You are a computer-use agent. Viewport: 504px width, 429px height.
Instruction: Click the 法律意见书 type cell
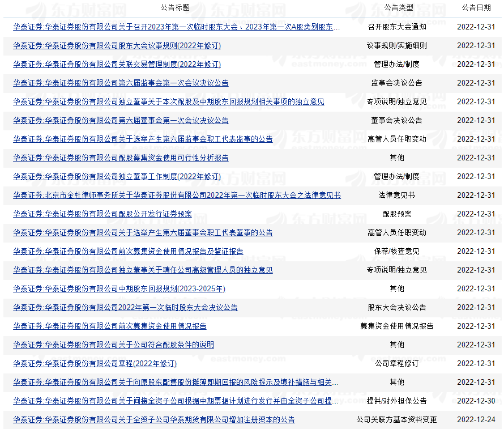coord(397,195)
